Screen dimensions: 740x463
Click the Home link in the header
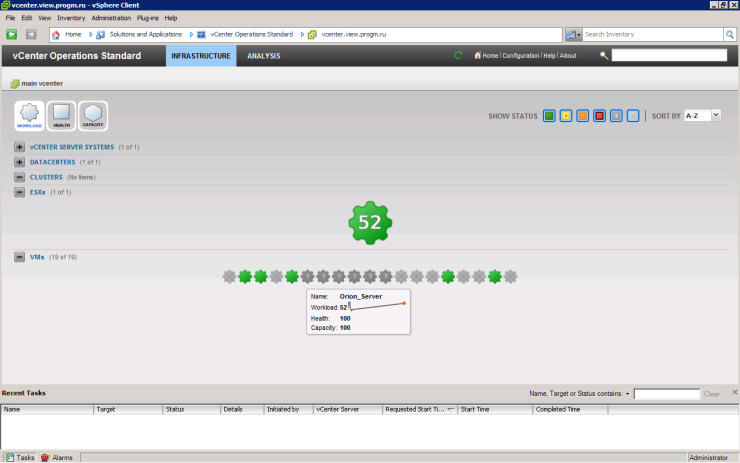490,56
